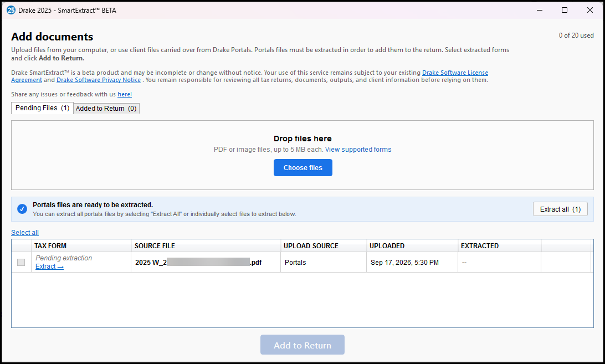Click the TAX FORM column header
Screen dimensions: 605x364
point(81,246)
